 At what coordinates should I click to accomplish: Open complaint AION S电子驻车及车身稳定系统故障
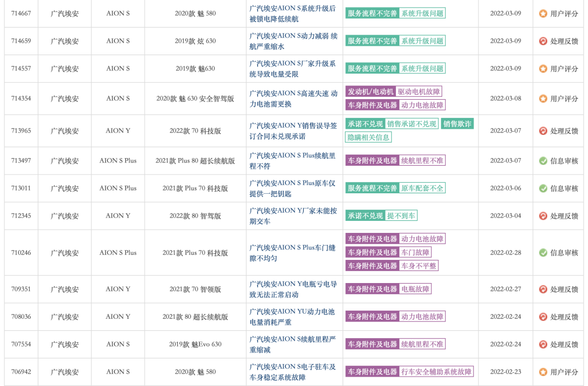tap(293, 372)
